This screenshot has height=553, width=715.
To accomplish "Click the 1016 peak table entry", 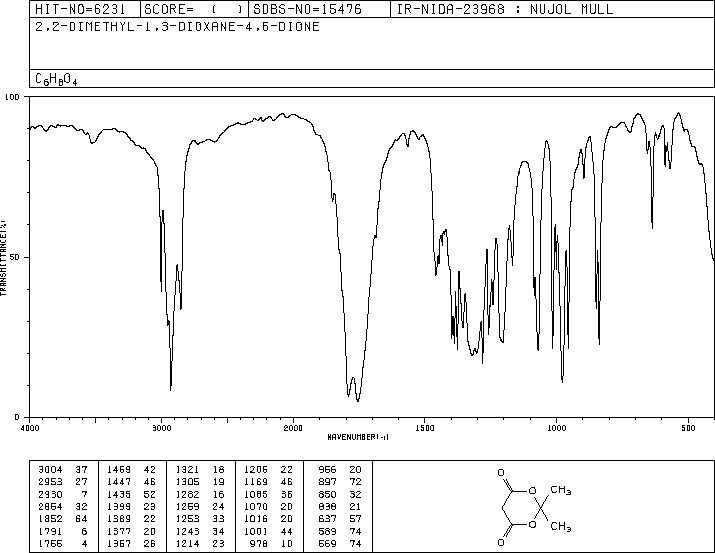I will [x=268, y=519].
